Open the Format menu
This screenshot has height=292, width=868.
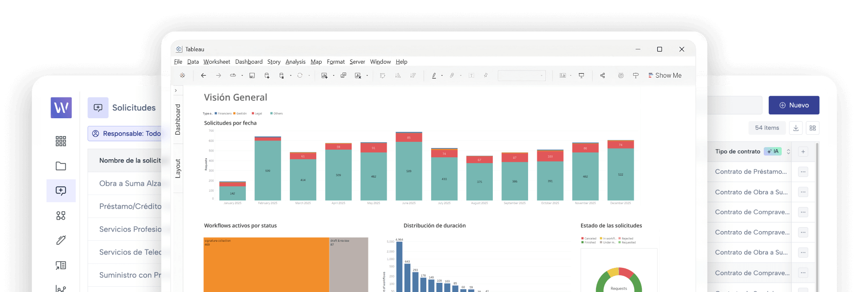(336, 62)
